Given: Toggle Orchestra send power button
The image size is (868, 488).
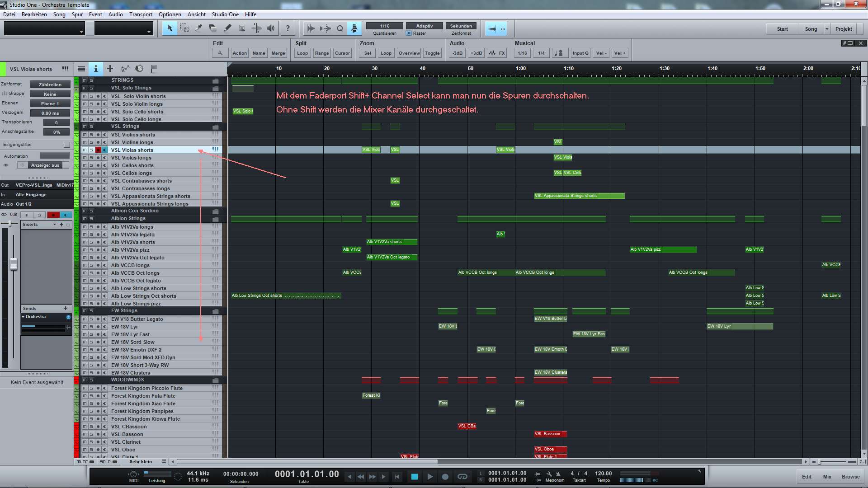Looking at the screenshot, I should click(x=69, y=317).
